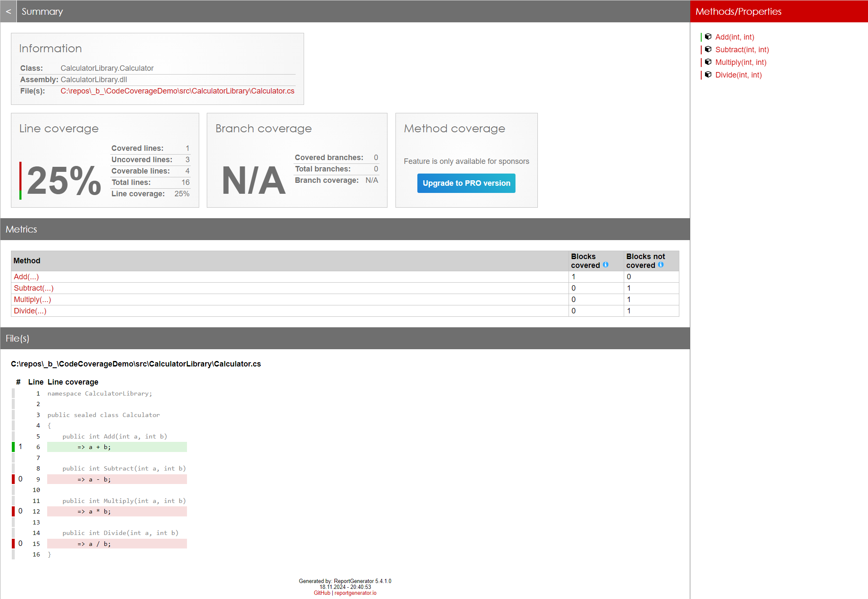
Task: Click the info icon next to Blocks covered
Action: 606,265
